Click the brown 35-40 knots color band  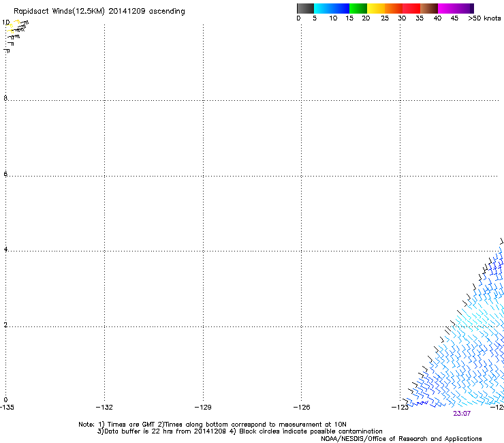(x=429, y=8)
